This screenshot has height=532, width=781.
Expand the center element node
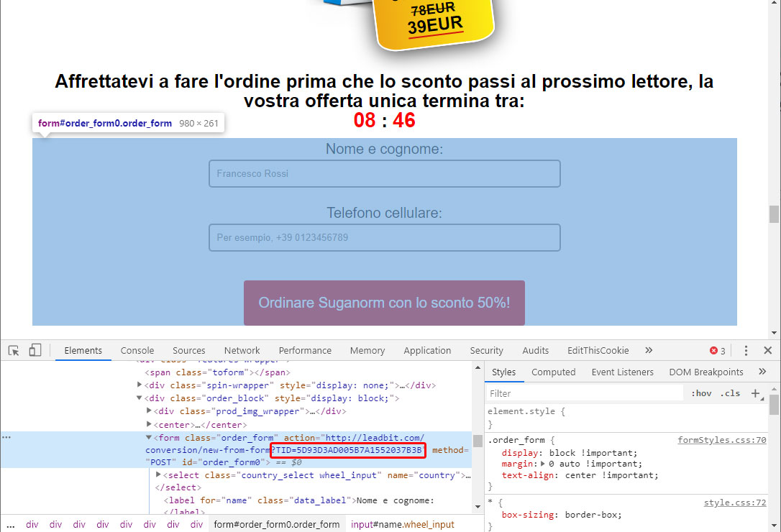coord(149,424)
